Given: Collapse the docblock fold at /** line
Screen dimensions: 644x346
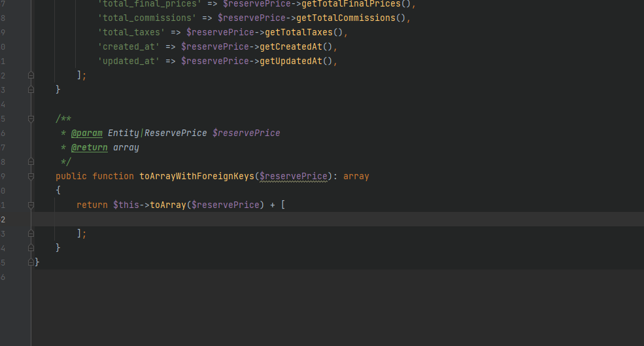Looking at the screenshot, I should pyautogui.click(x=31, y=119).
